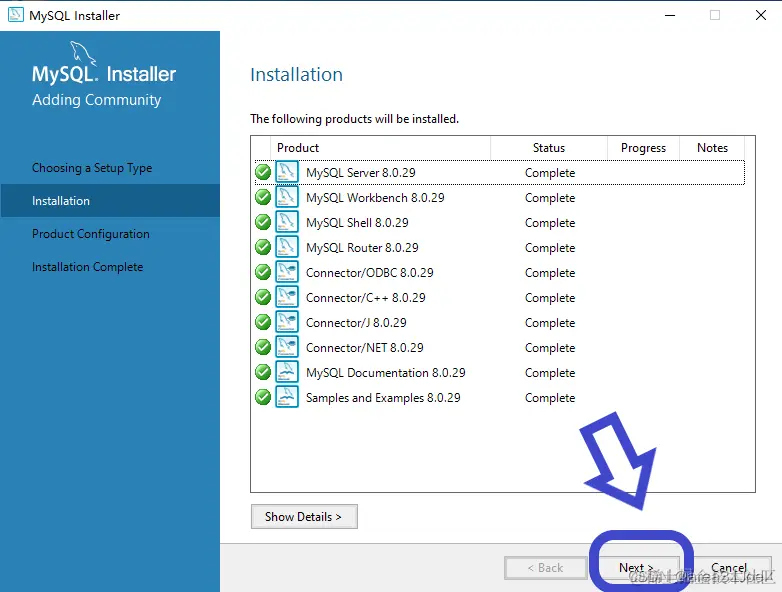Select the MySQL Server 8.0.29 row

tap(500, 172)
